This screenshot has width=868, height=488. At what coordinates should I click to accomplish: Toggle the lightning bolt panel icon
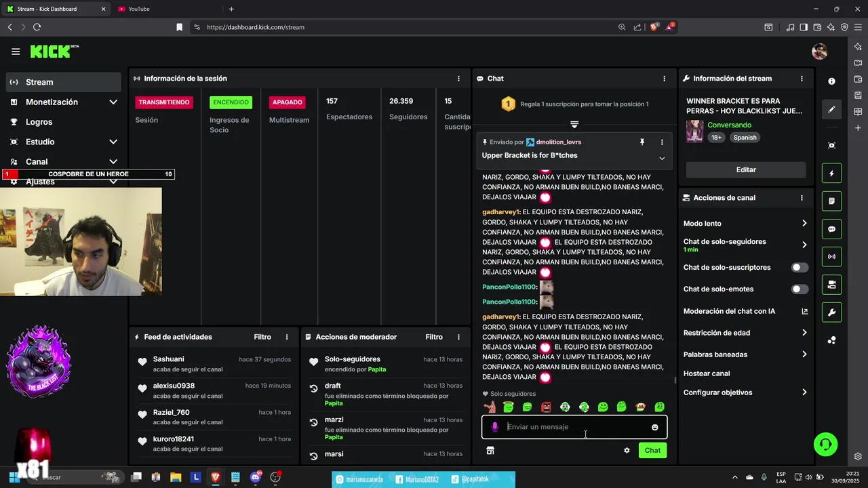pos(832,174)
